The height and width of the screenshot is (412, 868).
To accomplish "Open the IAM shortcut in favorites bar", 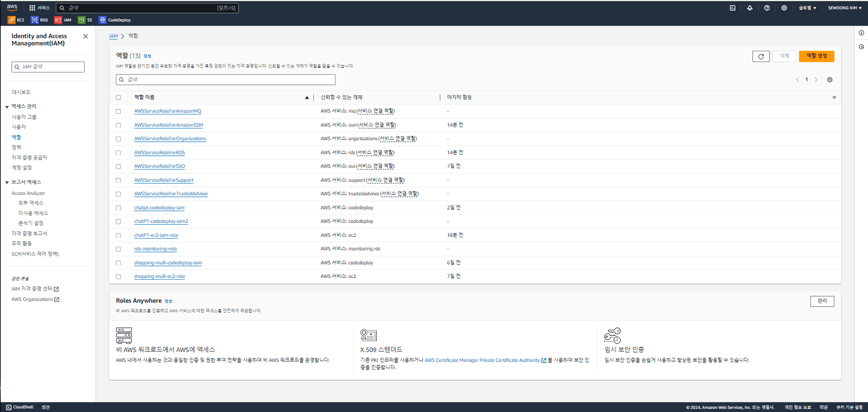I will tap(63, 20).
